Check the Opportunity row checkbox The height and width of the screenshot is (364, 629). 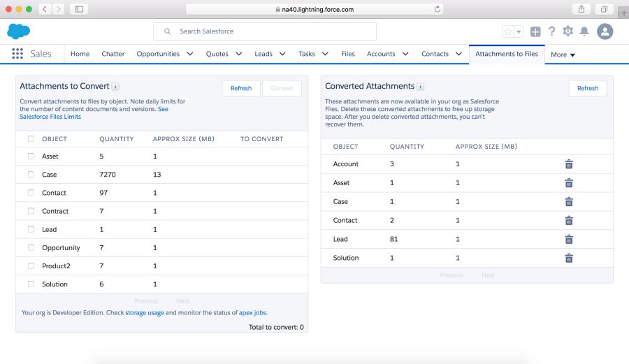click(x=31, y=248)
